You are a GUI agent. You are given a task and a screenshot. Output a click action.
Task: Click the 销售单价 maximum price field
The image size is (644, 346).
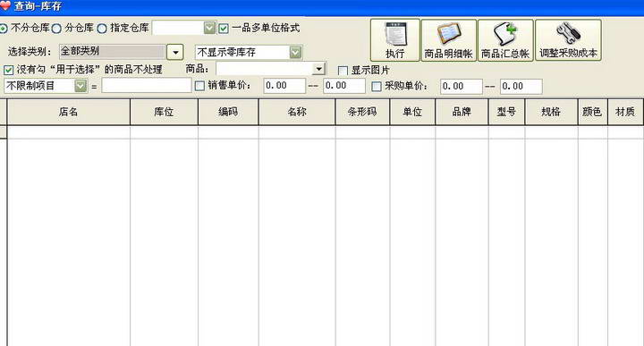[344, 86]
